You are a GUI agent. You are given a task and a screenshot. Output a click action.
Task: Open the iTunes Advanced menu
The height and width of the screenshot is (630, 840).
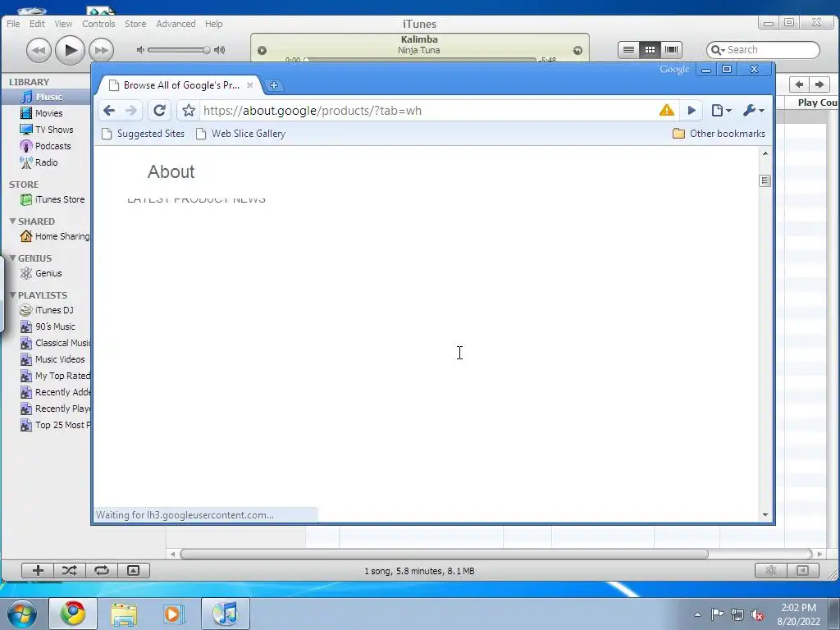176,24
